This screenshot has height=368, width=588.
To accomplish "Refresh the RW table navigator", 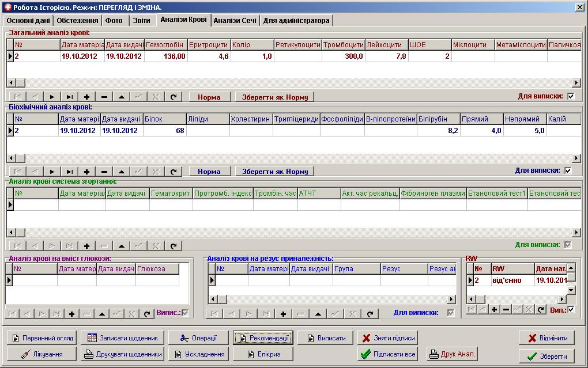I will tap(540, 309).
